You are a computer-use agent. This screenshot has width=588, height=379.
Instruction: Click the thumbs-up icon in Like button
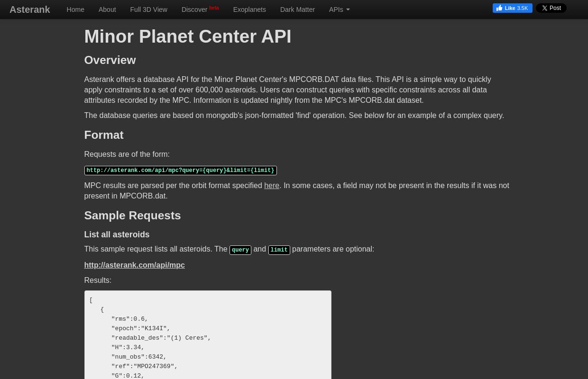tap(499, 8)
